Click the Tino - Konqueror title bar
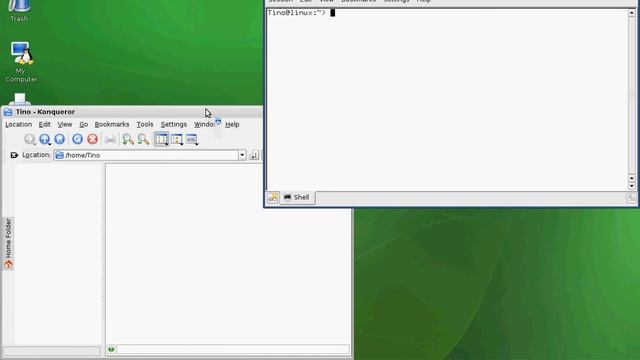Screen dimensions: 640x360 pos(132,111)
